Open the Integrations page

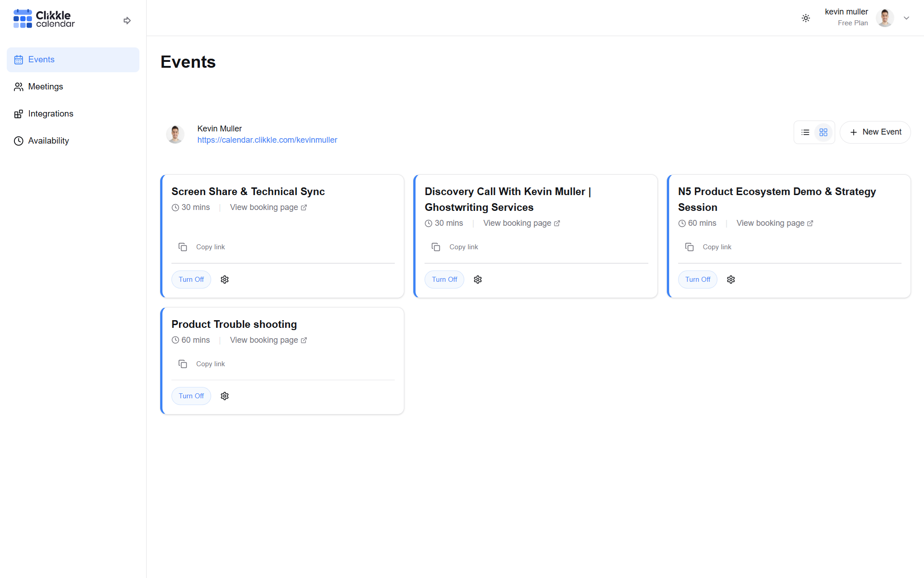click(51, 114)
